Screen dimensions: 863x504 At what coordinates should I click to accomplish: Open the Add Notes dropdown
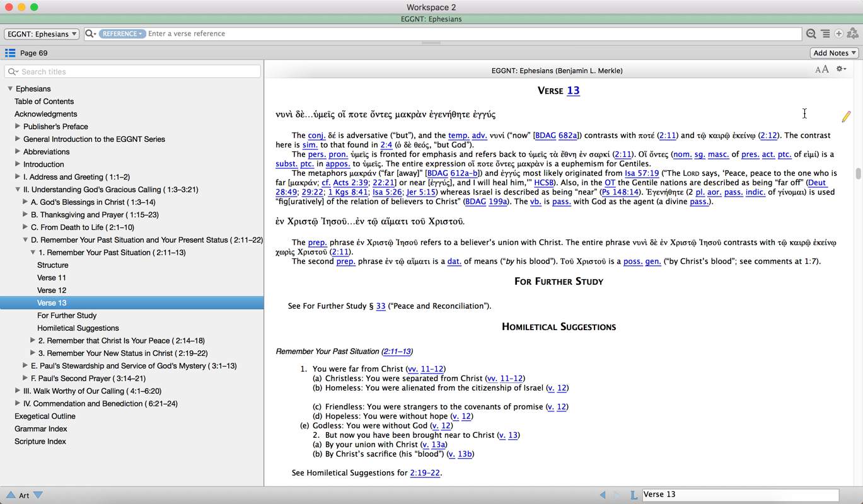pyautogui.click(x=834, y=53)
